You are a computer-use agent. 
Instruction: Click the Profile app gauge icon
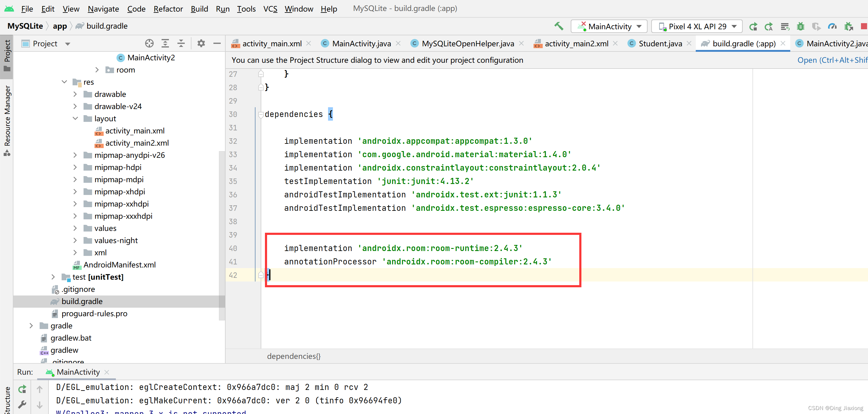(832, 26)
